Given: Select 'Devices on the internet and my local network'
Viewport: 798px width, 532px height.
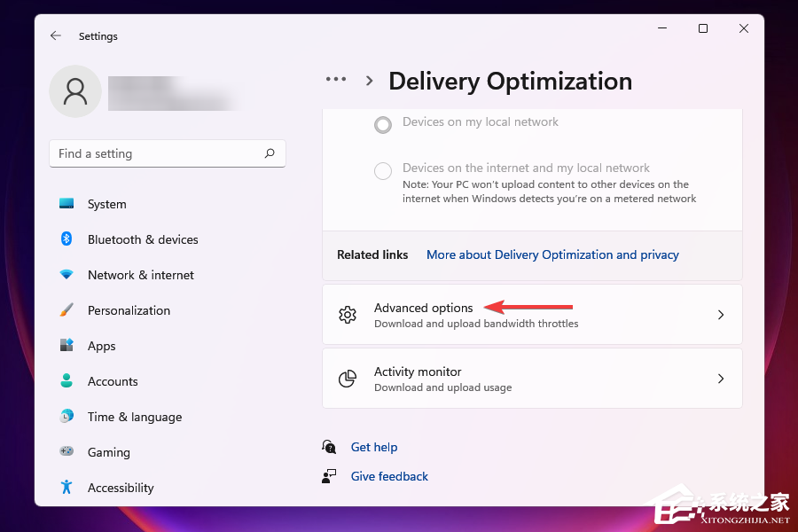Looking at the screenshot, I should point(383,171).
